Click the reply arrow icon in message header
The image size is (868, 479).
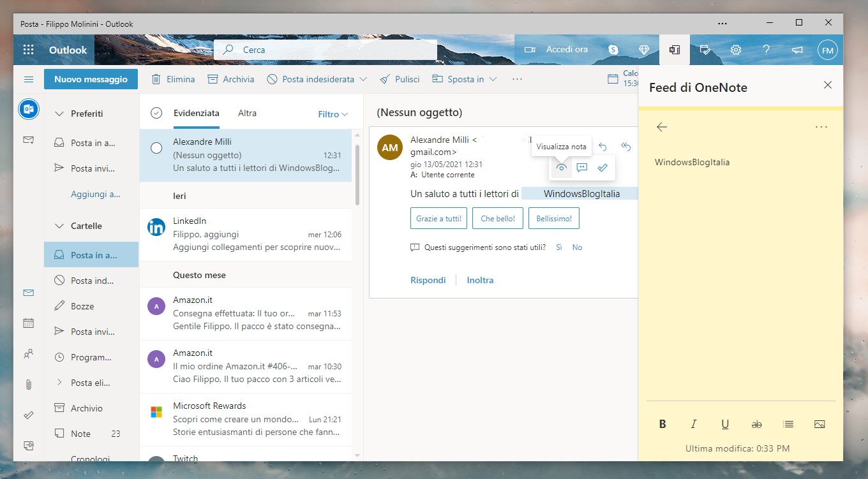tap(603, 147)
